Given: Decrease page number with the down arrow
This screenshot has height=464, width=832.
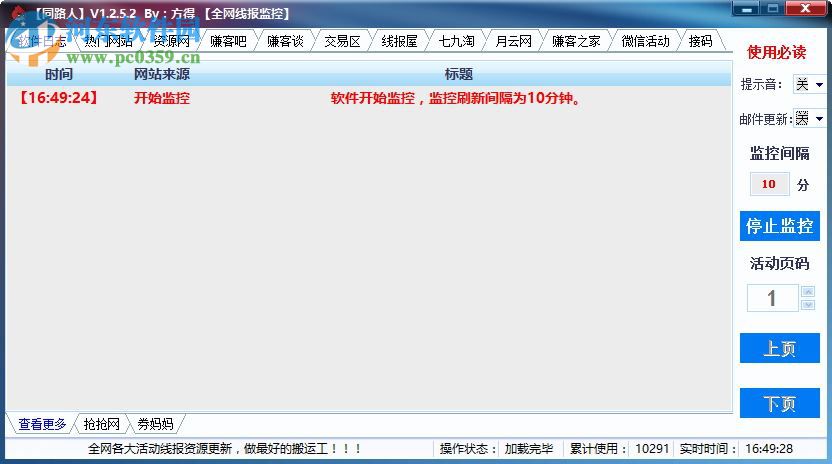Looking at the screenshot, I should point(808,305).
